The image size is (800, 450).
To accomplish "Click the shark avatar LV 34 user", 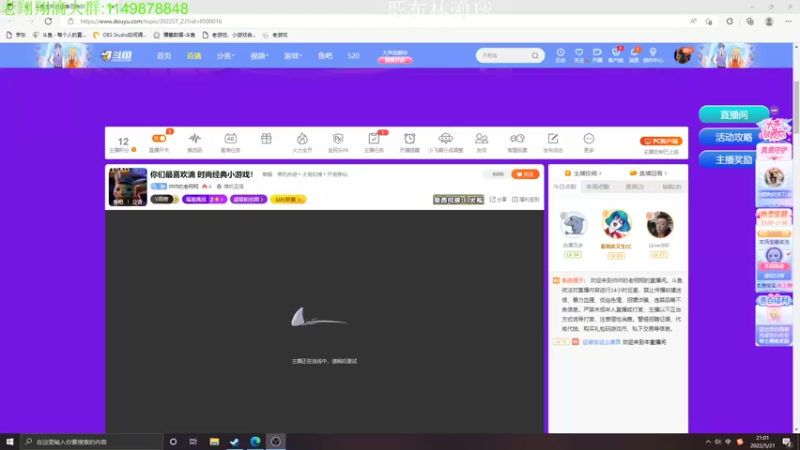I will tap(572, 224).
